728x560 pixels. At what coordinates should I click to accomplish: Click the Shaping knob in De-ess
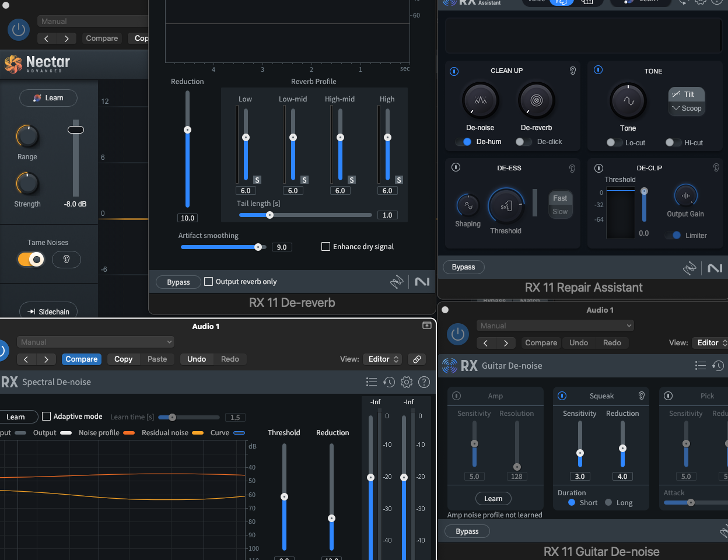pyautogui.click(x=468, y=205)
